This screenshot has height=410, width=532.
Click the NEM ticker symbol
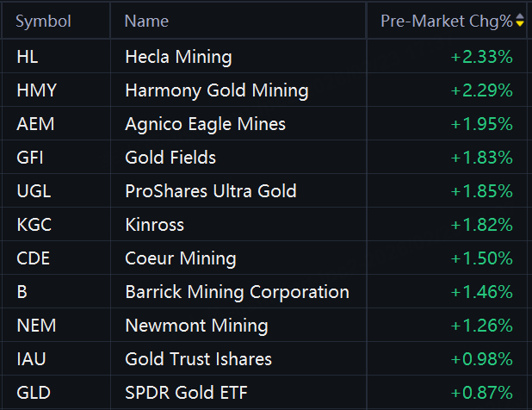(35, 326)
